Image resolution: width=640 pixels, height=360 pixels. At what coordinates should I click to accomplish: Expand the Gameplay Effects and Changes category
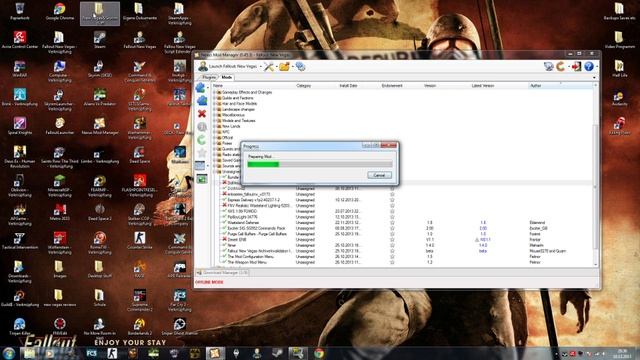coord(214,93)
